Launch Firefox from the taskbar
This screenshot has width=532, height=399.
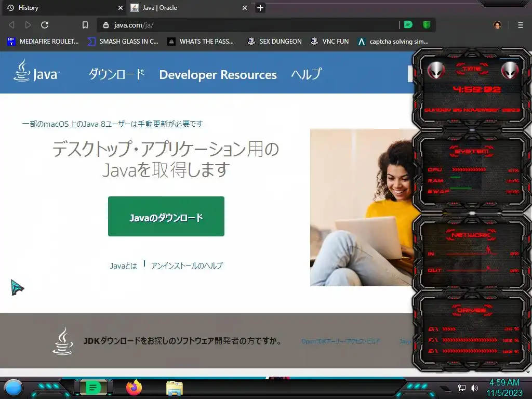[134, 388]
